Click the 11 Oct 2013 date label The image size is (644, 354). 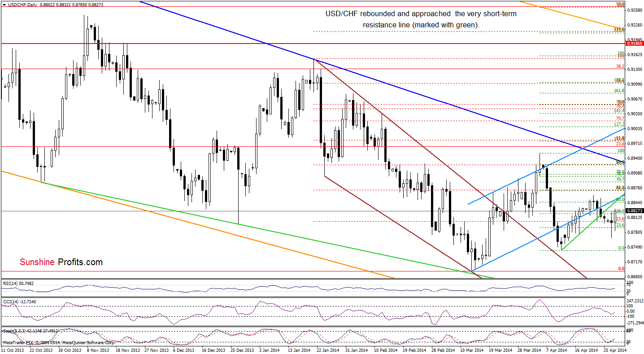click(x=13, y=350)
